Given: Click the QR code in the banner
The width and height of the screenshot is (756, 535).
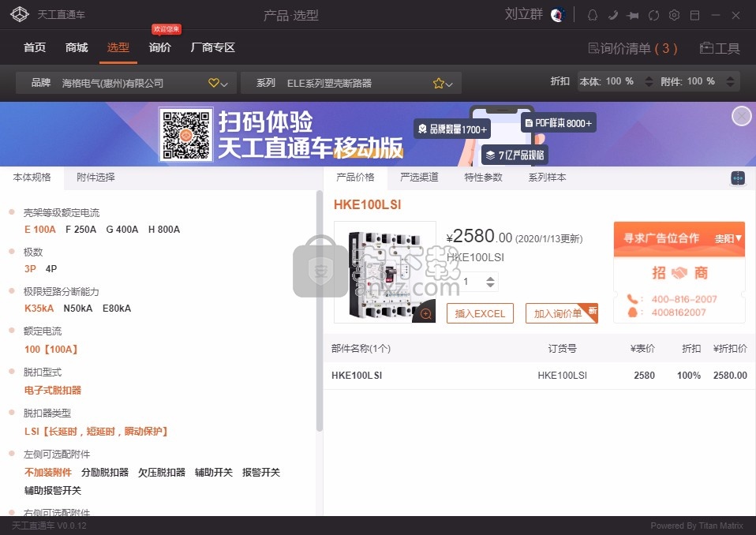Looking at the screenshot, I should [x=186, y=134].
